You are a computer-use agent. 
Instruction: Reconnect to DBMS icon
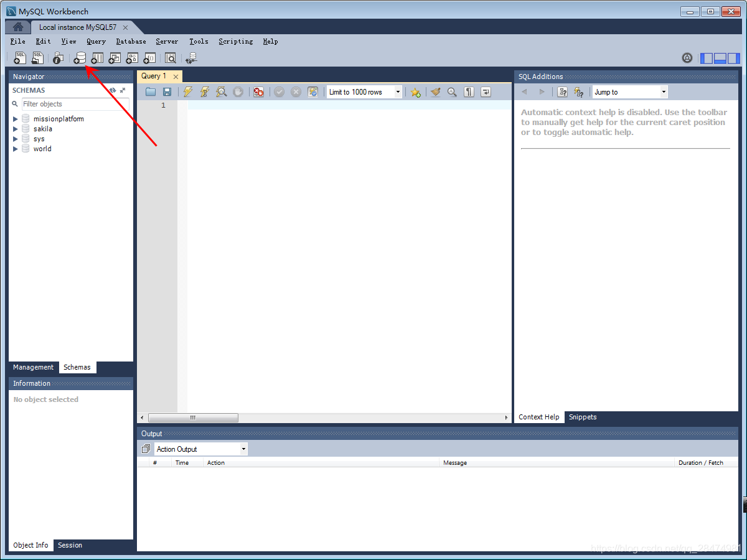pos(191,58)
